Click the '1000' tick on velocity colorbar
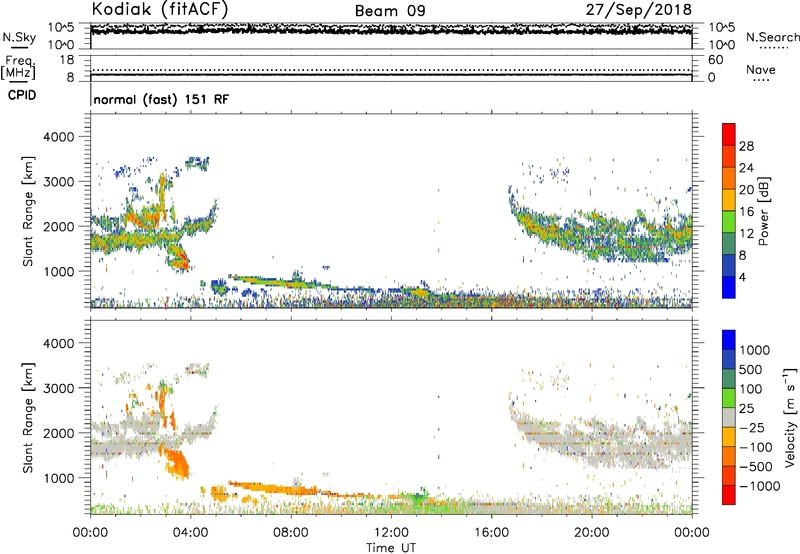This screenshot has height=554, width=800. click(755, 350)
